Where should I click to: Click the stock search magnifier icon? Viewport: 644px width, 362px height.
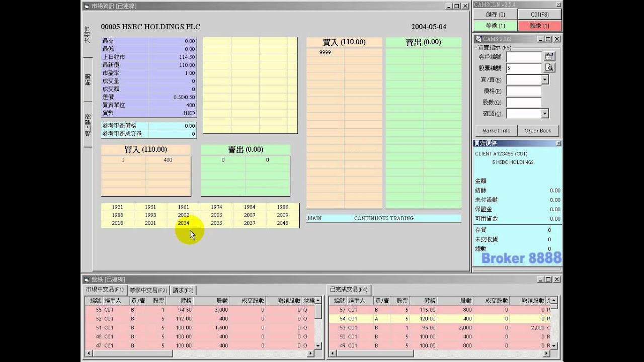[x=549, y=67]
